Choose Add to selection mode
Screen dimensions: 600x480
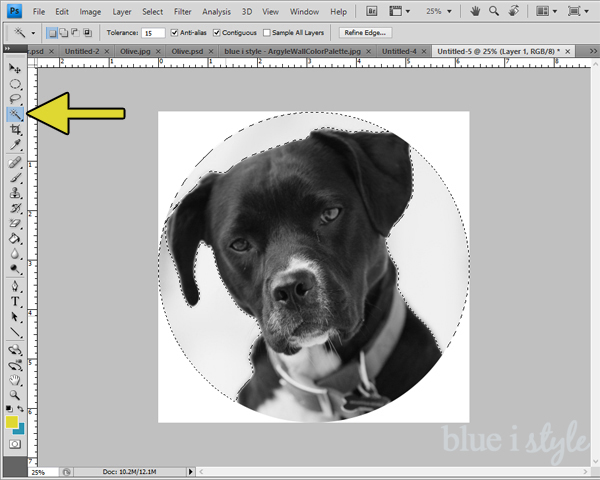[x=64, y=33]
